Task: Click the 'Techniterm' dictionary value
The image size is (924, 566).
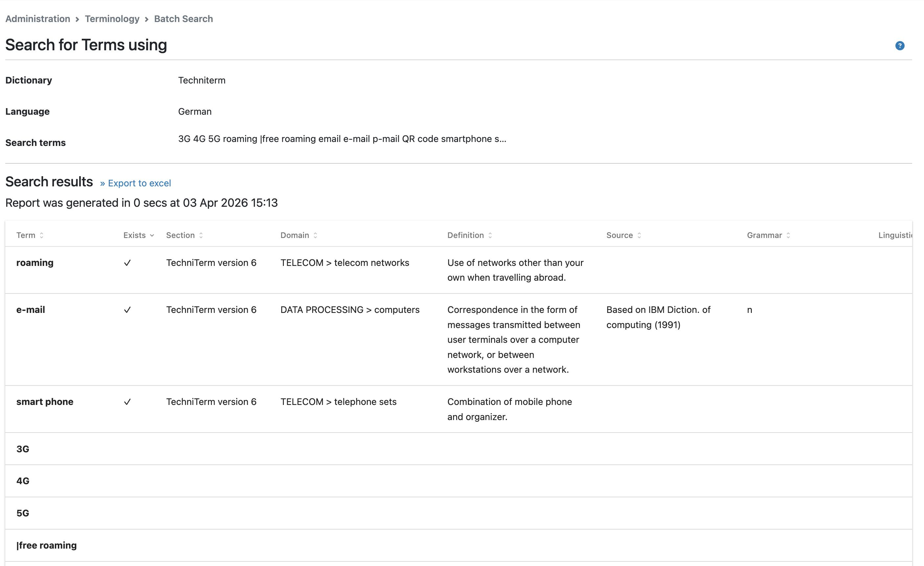Action: coord(202,80)
